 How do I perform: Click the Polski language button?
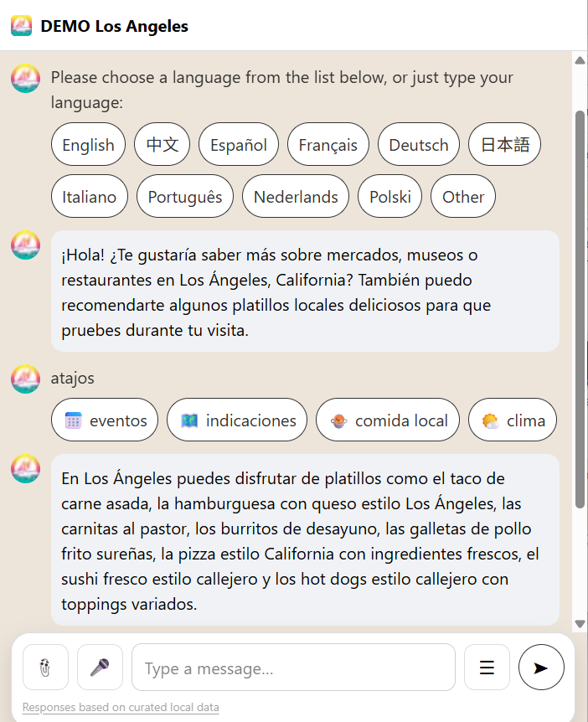tap(390, 197)
